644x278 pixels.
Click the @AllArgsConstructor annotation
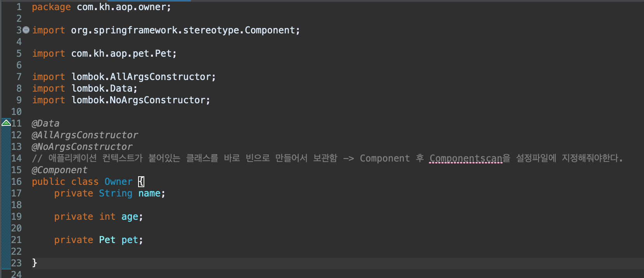[85, 135]
